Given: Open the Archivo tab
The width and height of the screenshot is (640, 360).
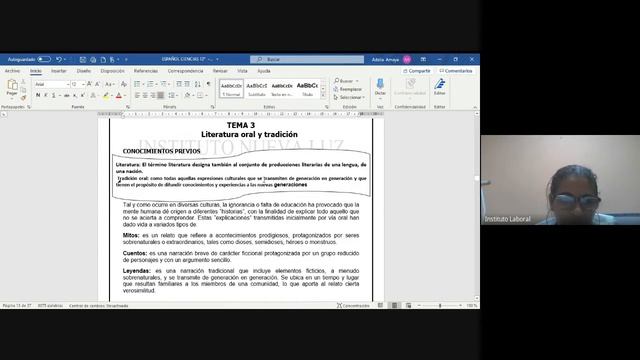Looking at the screenshot, I should pos(12,71).
